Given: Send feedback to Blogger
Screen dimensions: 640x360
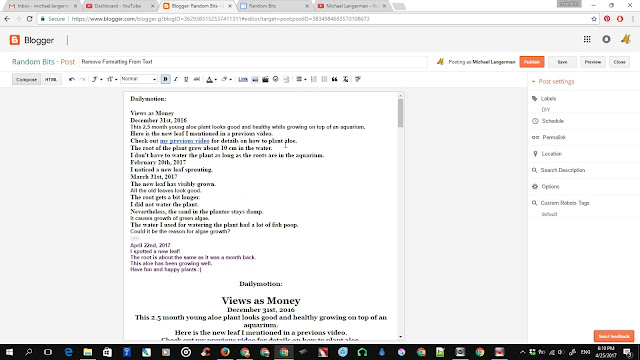Looking at the screenshot, I should coord(614,336).
